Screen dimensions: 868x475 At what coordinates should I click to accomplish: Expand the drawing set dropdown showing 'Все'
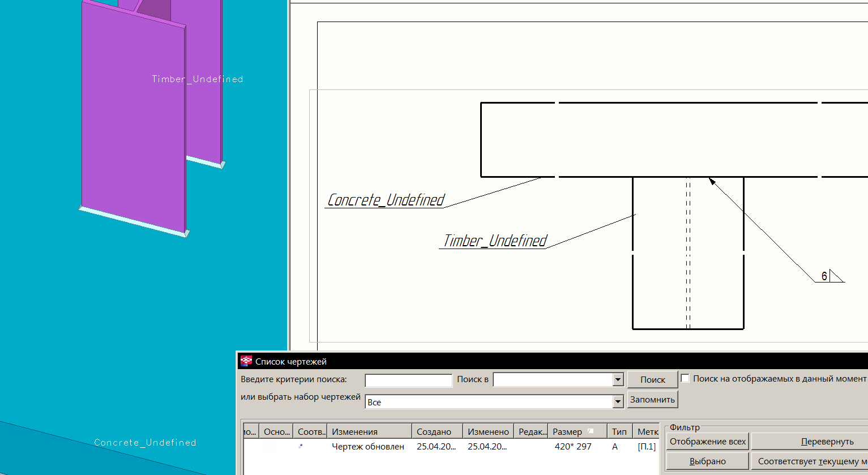coord(618,402)
